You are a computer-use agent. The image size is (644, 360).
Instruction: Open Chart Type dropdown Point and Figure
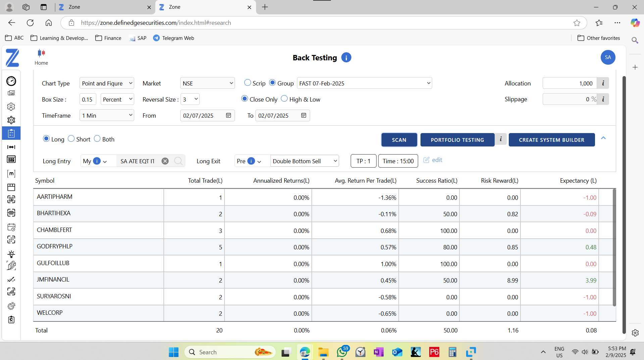pyautogui.click(x=107, y=83)
